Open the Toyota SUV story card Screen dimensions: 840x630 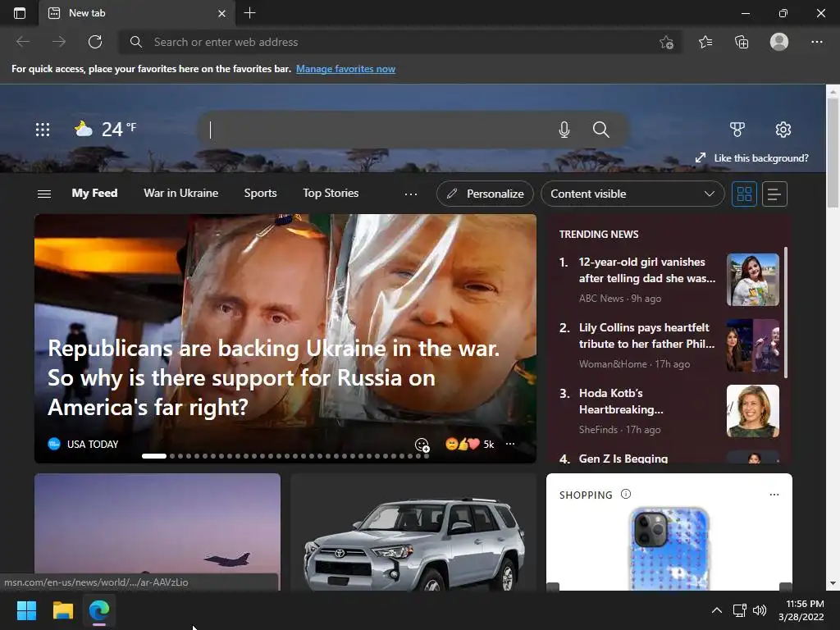point(413,532)
